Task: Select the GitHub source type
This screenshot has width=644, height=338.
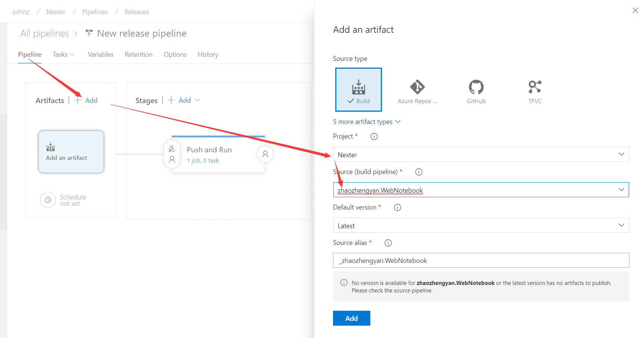Action: coord(476,89)
